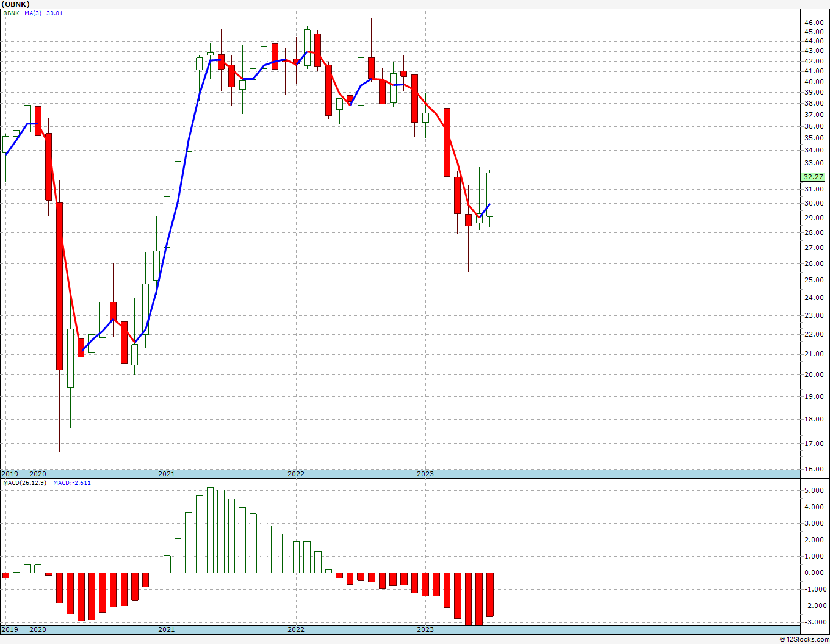Click the 44.00 price axis label
The image size is (830, 644).
[814, 41]
